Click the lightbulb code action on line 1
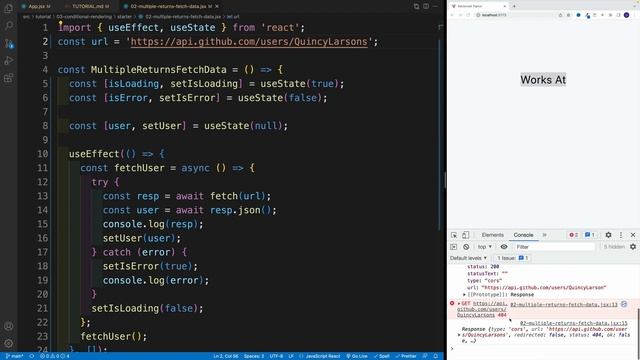Viewport: 640px width, 360px height. [x=60, y=23]
